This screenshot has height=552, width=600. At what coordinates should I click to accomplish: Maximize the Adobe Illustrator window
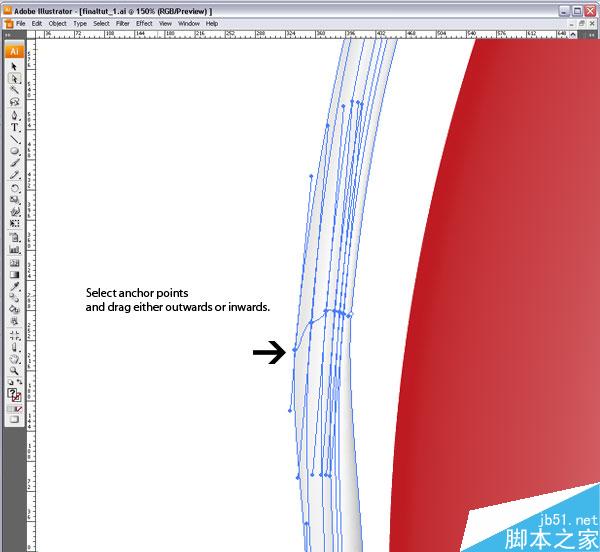tap(577, 11)
